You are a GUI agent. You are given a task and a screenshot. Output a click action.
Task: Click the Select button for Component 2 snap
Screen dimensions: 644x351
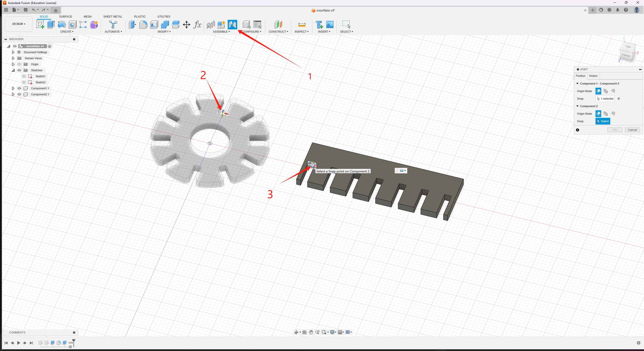pos(602,121)
